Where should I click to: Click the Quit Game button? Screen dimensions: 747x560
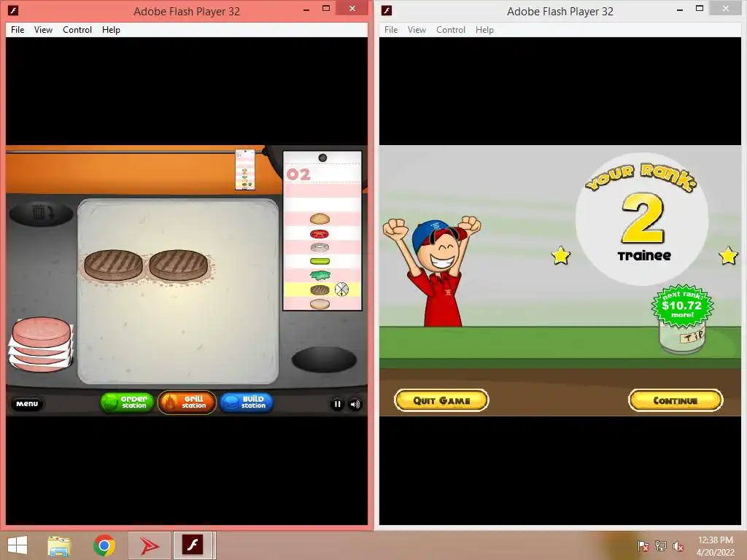pyautogui.click(x=441, y=400)
